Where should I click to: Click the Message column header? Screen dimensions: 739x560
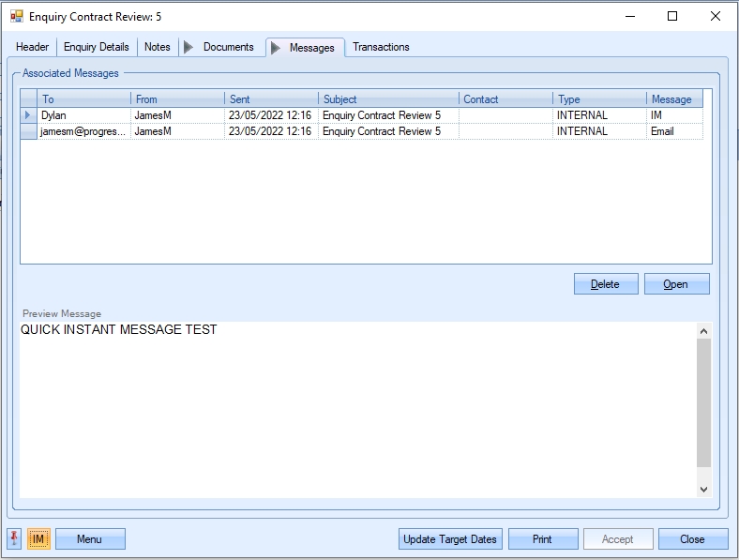tap(674, 99)
